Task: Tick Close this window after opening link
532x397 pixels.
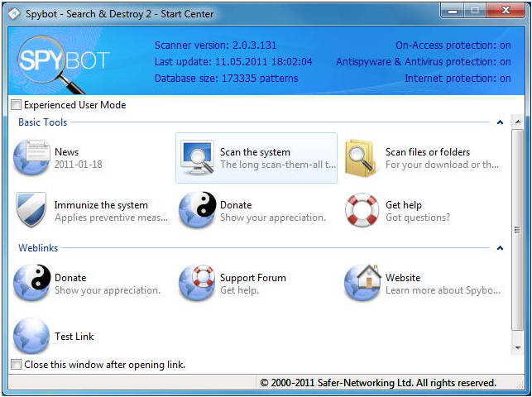Action: 16,365
